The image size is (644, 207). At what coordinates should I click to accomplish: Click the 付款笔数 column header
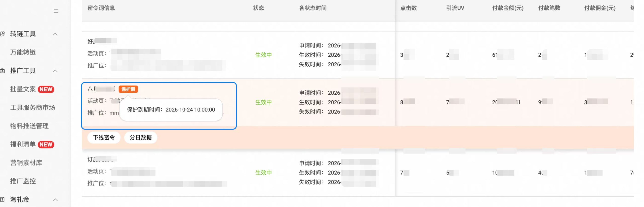coord(549,8)
